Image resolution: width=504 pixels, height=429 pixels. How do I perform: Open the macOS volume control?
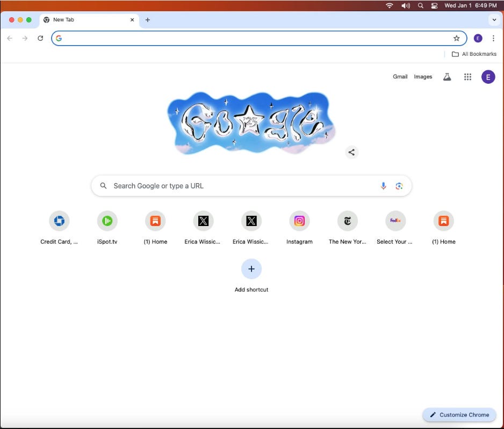406,5
